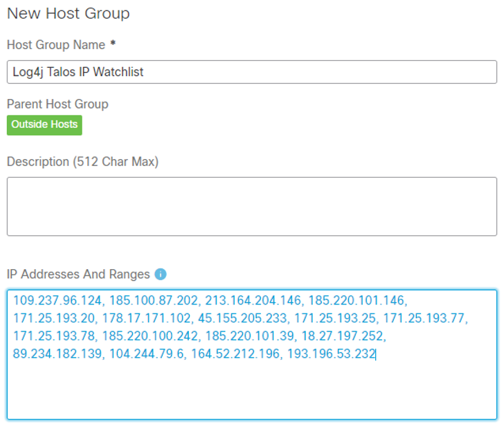Click the blank area below the IP list
Image resolution: width=504 pixels, height=429 pixels.
pos(252,391)
